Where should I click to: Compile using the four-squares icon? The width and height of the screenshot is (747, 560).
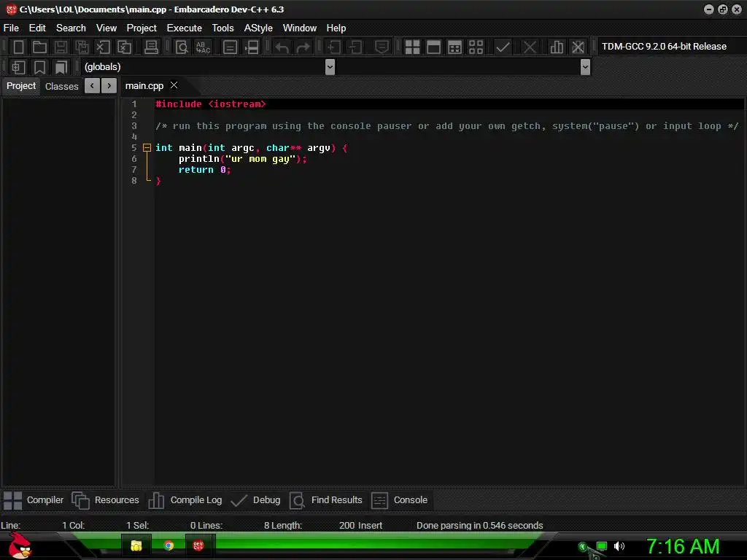pos(412,47)
